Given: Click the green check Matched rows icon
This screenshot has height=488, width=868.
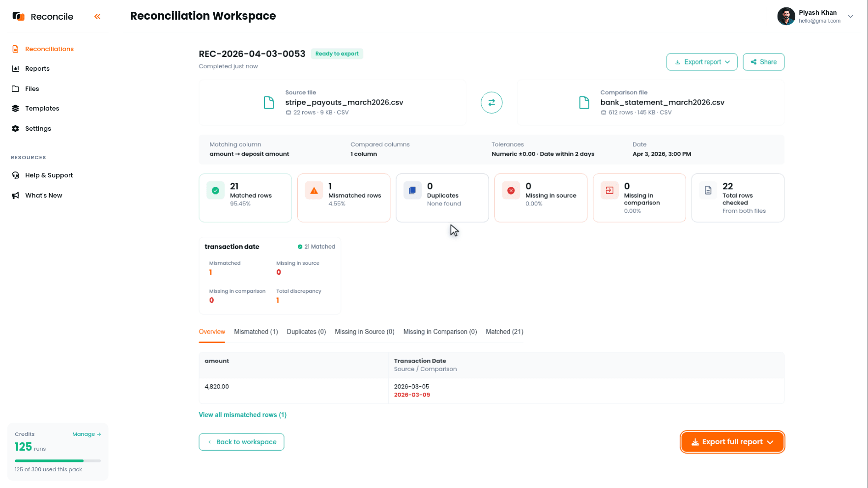Looking at the screenshot, I should click(215, 190).
